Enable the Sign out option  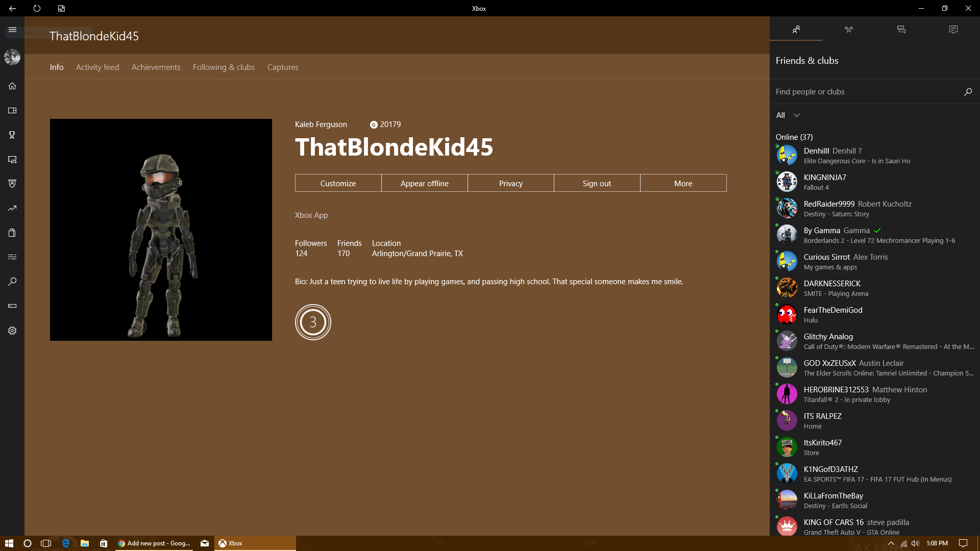click(x=597, y=182)
